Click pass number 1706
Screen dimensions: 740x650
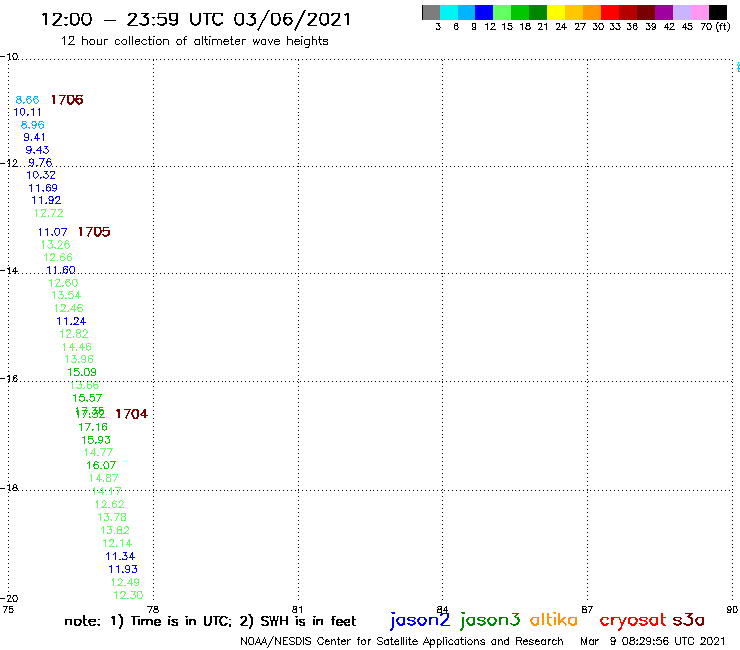[67, 100]
